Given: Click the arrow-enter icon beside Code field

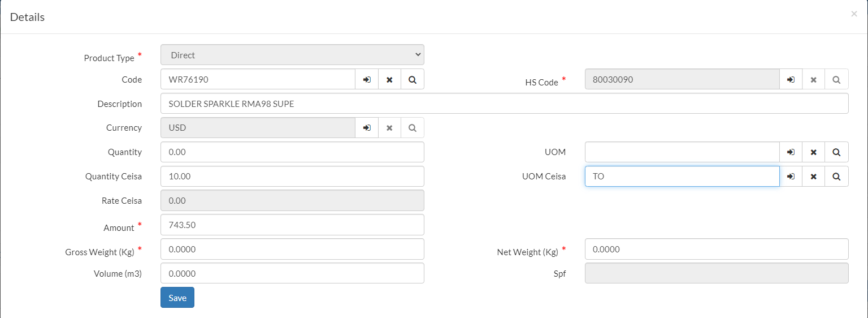Looking at the screenshot, I should pyautogui.click(x=367, y=80).
